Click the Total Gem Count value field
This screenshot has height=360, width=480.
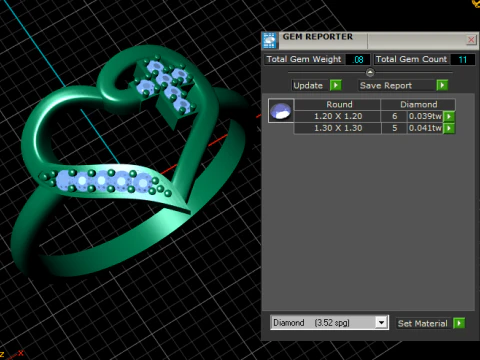click(x=463, y=60)
